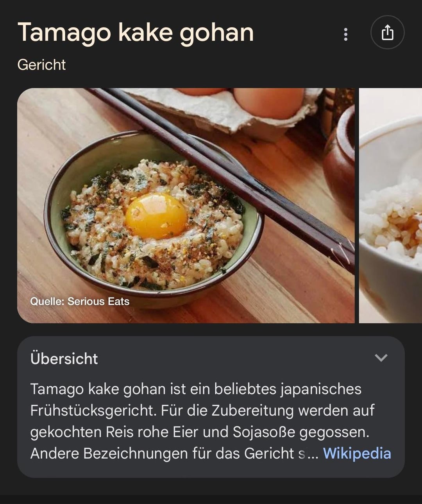Tap the share icon button
Viewport: 422px width, 504px height.
[387, 32]
